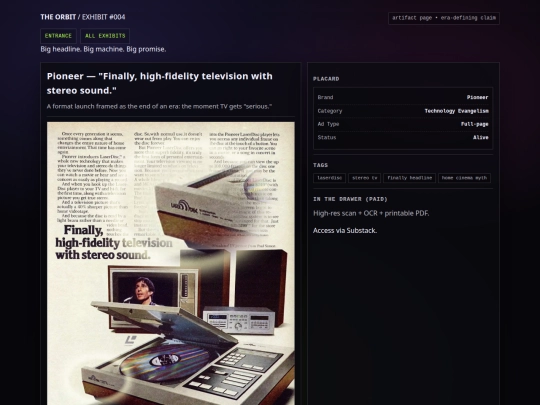Click IN THE DRAWER (PAID) heading
This screenshot has width=540, height=405.
pos(350,199)
